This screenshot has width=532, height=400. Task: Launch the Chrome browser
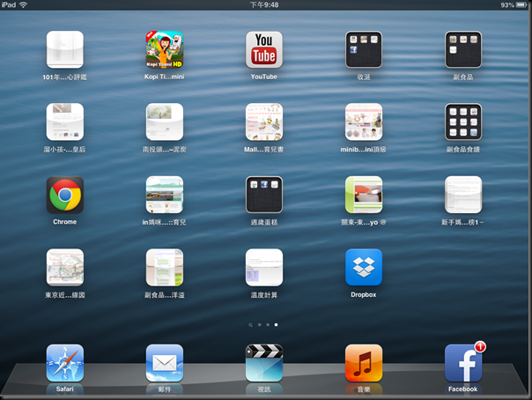point(65,195)
